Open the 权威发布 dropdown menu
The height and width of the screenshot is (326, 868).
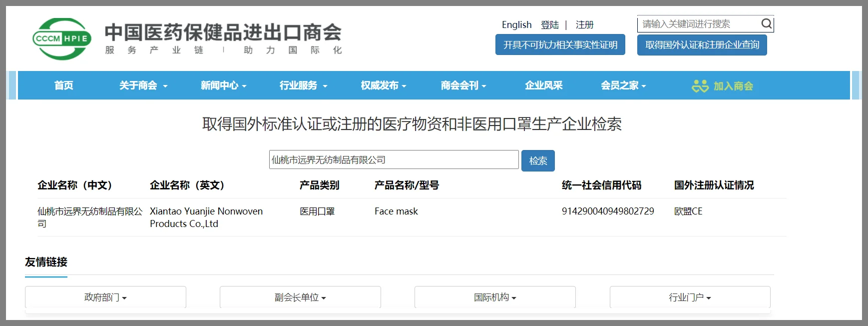point(383,85)
